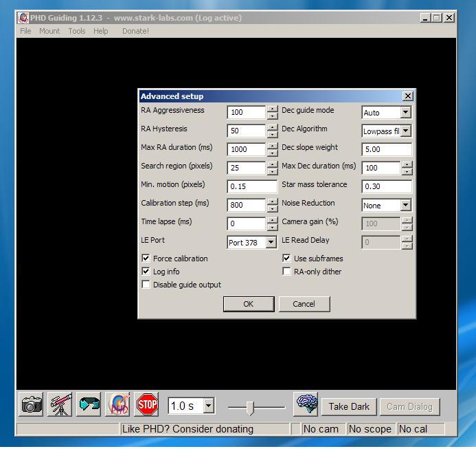
Task: Decrease Calibration step spinner
Action: [x=272, y=208]
